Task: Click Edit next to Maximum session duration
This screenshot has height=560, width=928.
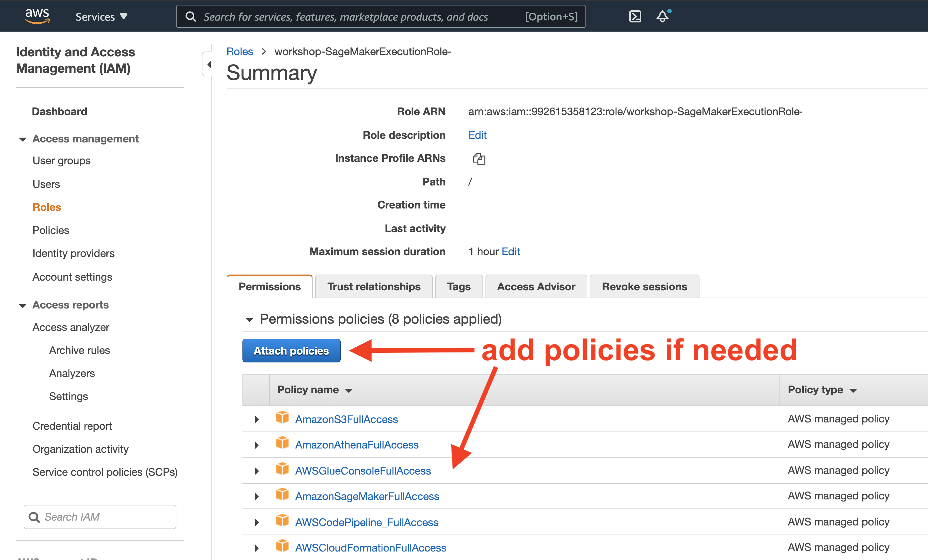Action: coord(510,252)
